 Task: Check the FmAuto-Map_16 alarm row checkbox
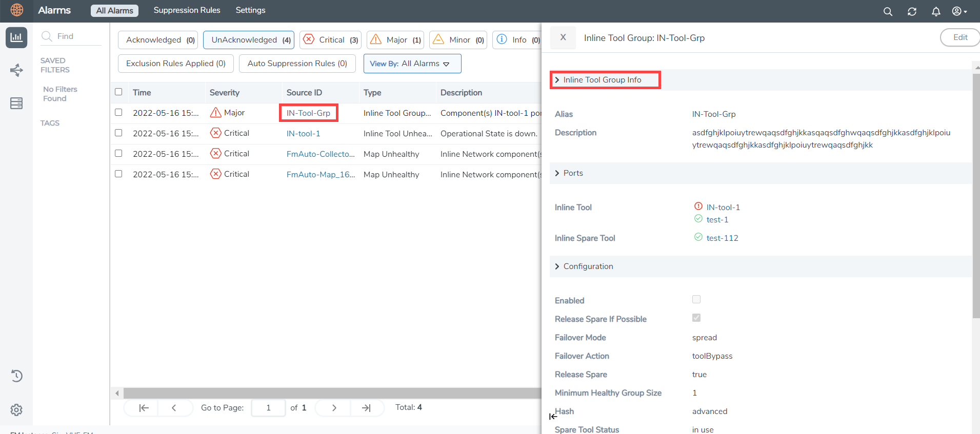[118, 174]
